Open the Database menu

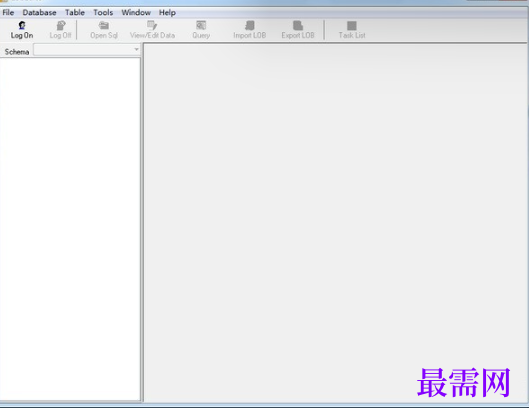tap(39, 12)
